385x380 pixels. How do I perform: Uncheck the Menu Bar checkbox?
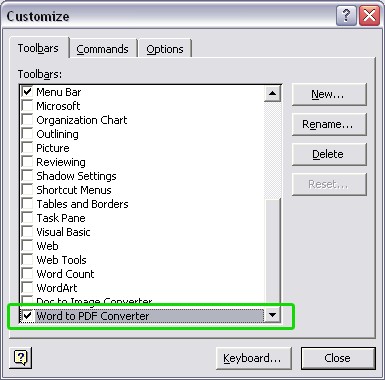tap(27, 91)
